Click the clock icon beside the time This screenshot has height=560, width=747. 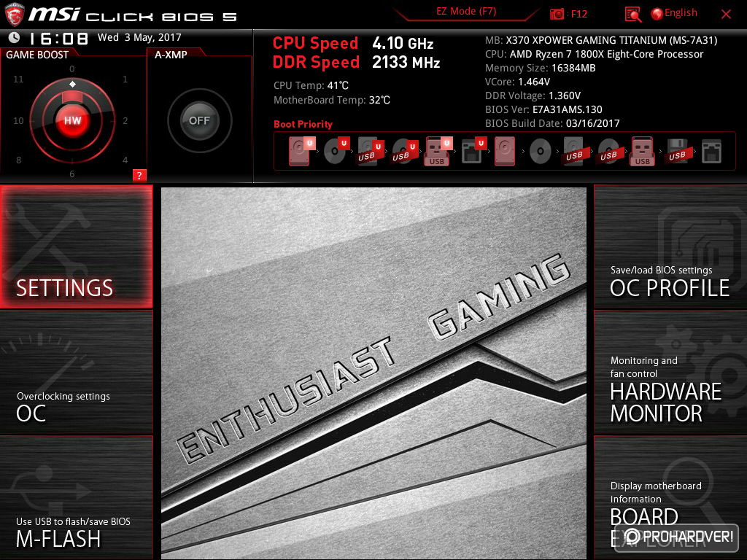[x=15, y=38]
